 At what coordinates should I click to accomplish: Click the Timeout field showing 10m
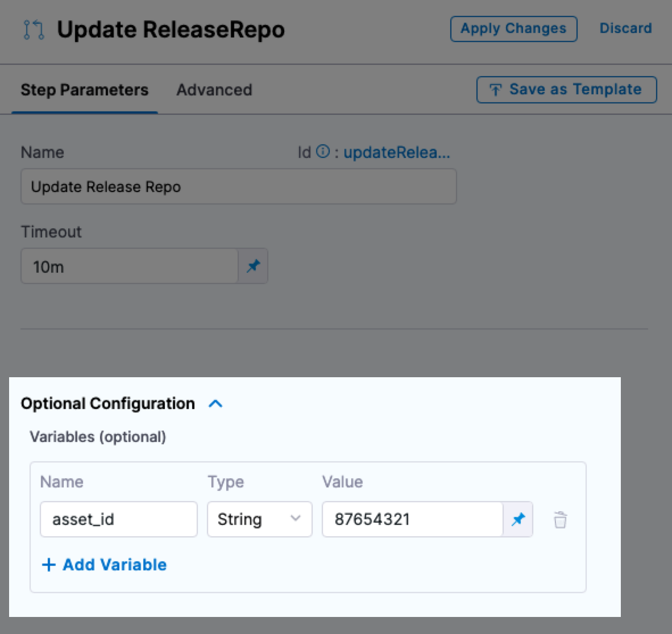(x=129, y=266)
